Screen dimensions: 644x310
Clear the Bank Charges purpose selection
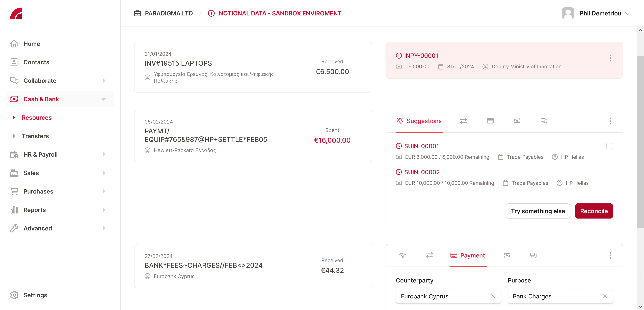pos(605,296)
